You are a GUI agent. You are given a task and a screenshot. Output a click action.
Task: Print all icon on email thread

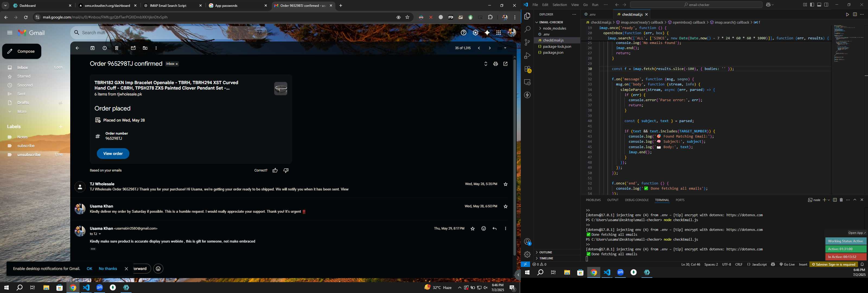[x=495, y=64]
